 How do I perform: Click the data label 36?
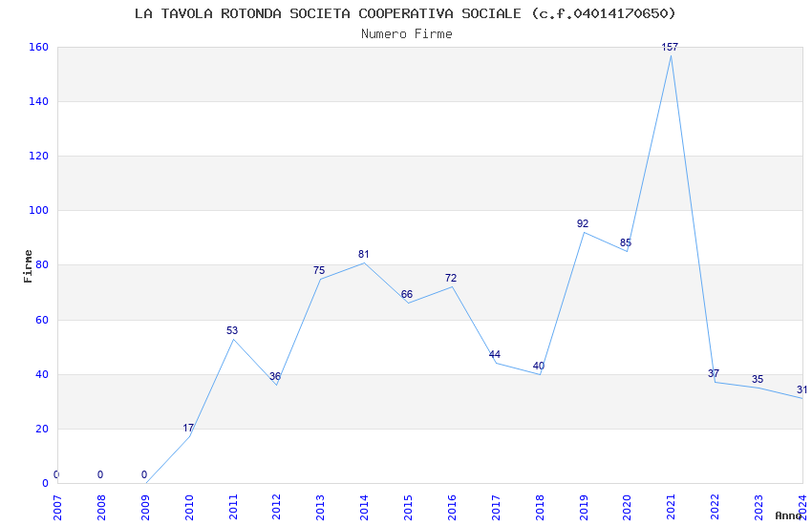[x=275, y=376]
